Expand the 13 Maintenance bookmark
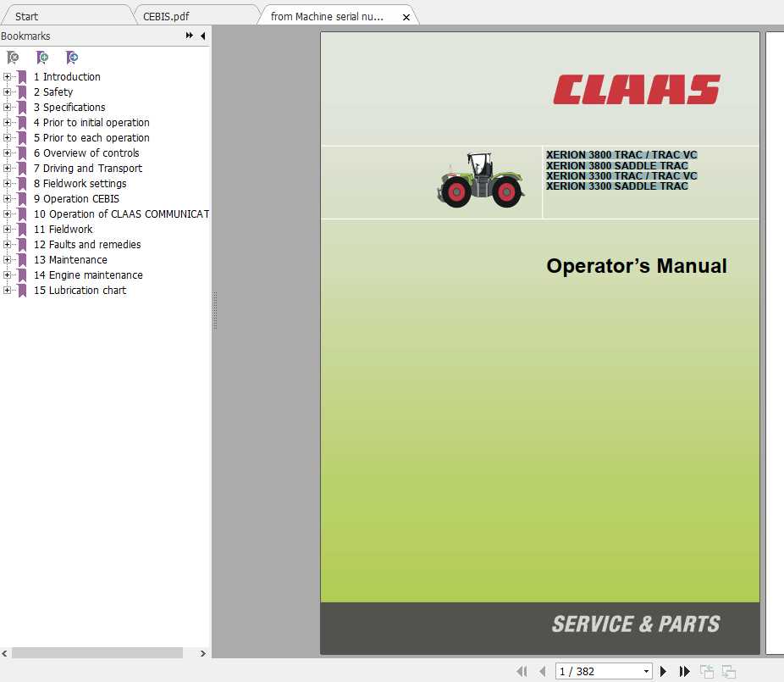Image resolution: width=784 pixels, height=682 pixels. 7,259
